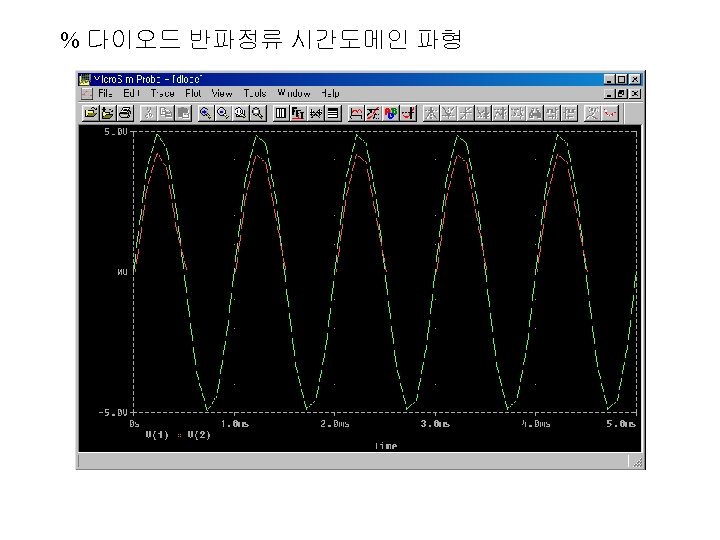Open the File menu
Screen dimensions: 720x540
[105, 94]
